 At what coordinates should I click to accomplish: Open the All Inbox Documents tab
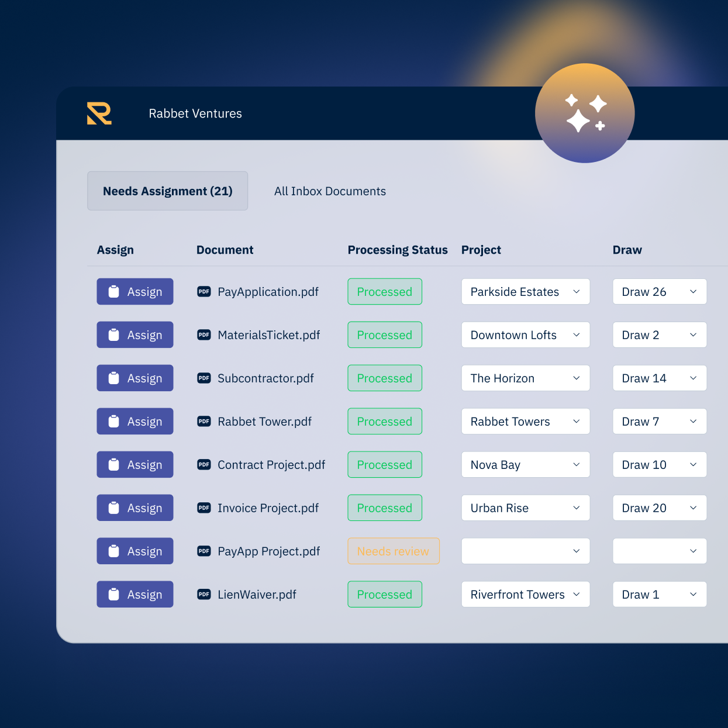[x=330, y=191]
